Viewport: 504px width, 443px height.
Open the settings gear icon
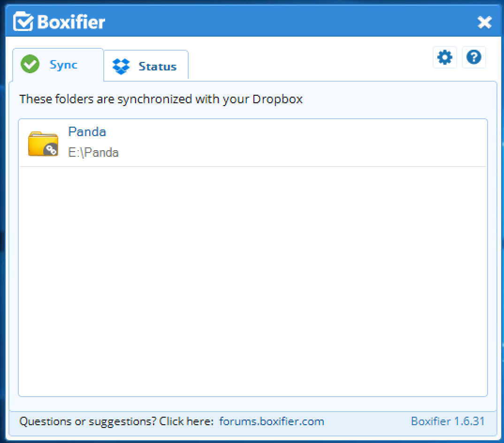(444, 58)
